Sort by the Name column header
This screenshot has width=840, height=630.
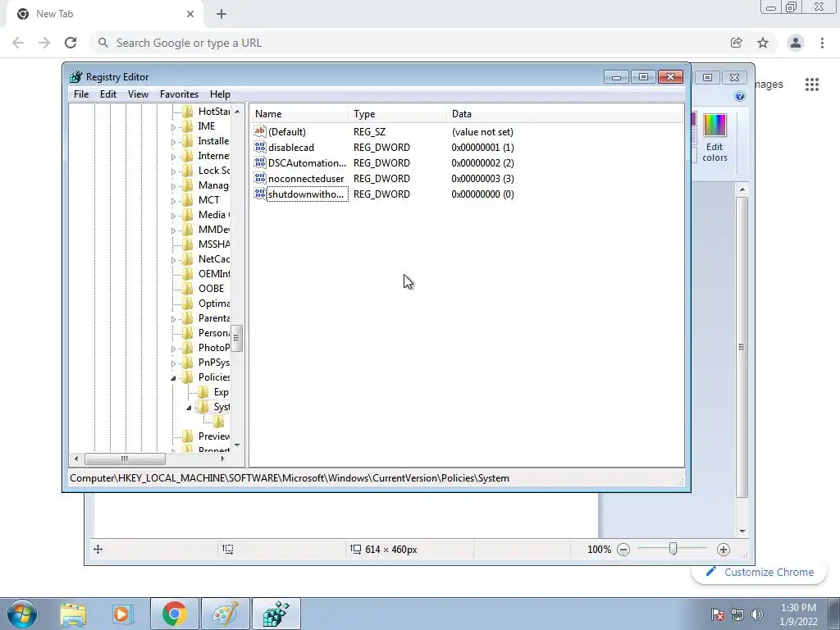(x=299, y=114)
